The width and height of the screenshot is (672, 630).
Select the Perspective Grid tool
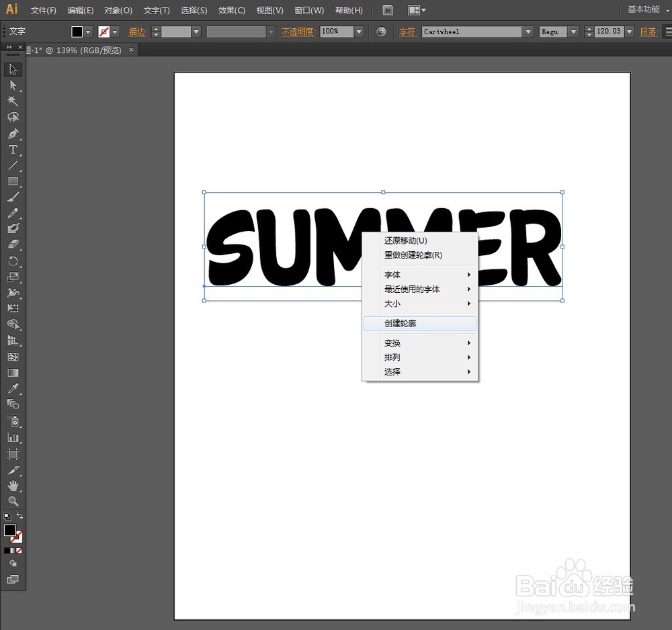(13, 341)
